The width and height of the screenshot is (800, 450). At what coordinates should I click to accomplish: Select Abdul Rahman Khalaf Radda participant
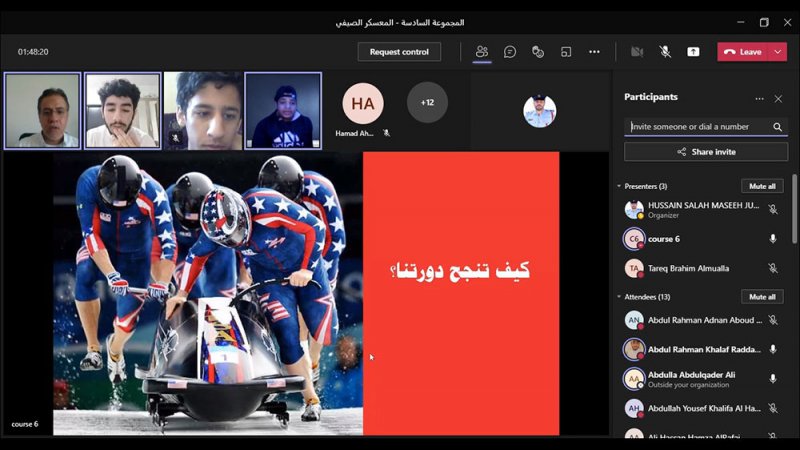point(703,349)
